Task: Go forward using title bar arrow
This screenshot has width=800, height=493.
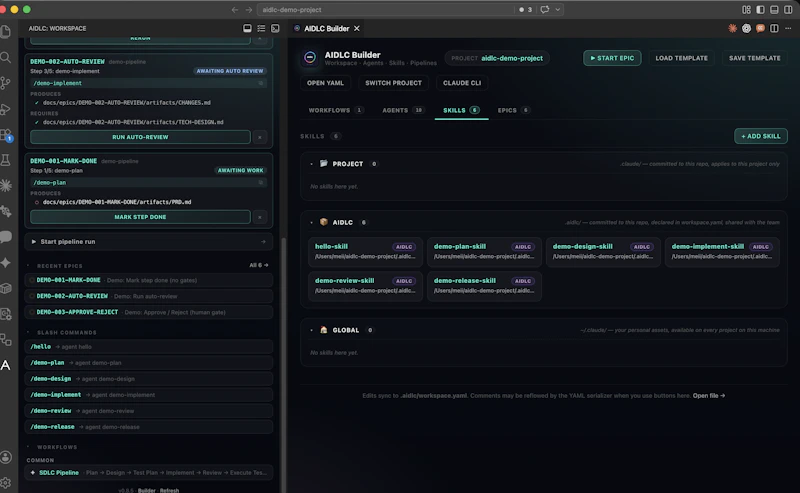Action: click(248, 10)
